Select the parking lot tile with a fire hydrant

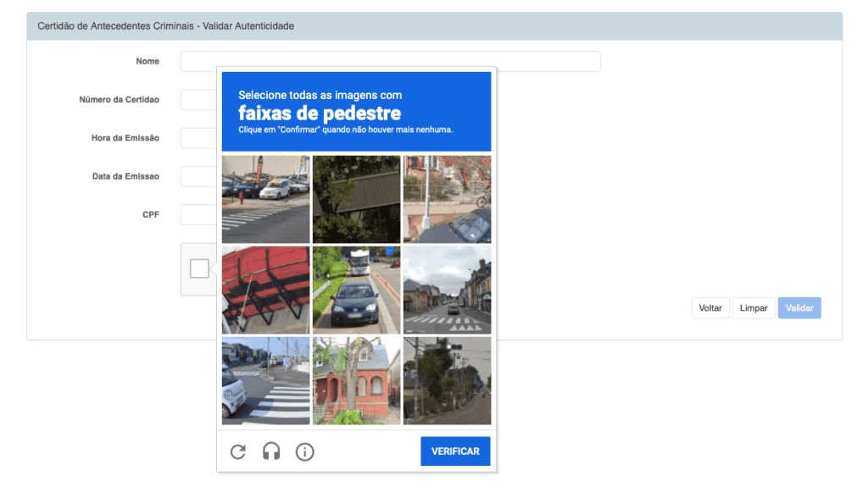pyautogui.click(x=265, y=199)
